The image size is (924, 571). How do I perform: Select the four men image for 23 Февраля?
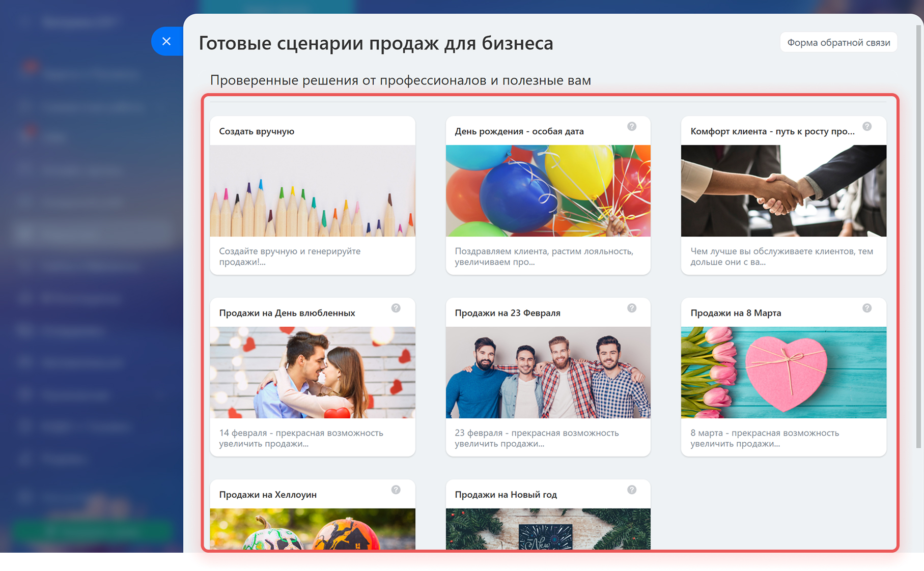548,373
